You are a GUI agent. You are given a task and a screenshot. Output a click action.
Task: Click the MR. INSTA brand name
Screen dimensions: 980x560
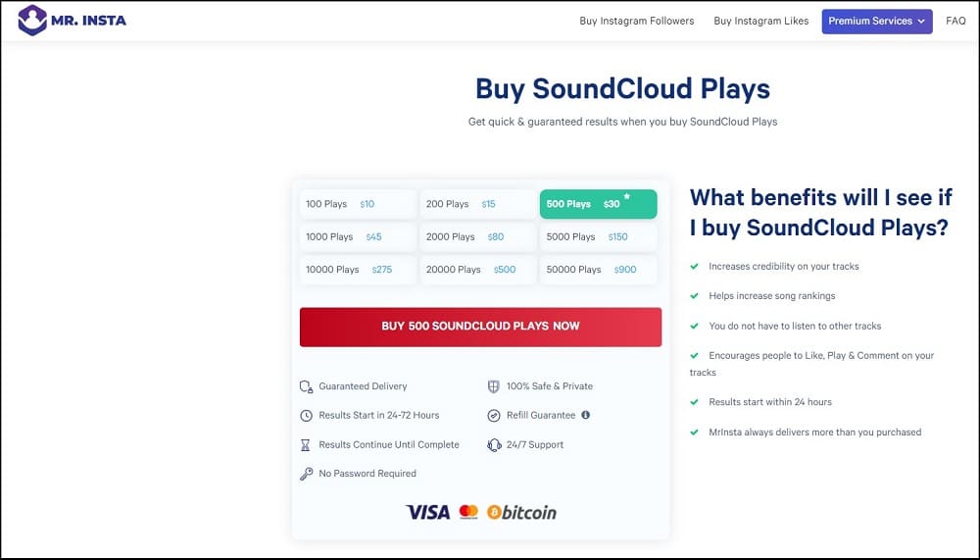coord(89,21)
